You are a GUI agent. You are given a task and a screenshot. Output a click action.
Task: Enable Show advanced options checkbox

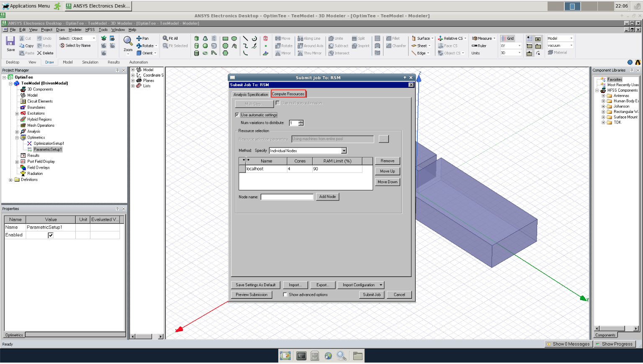click(x=285, y=295)
